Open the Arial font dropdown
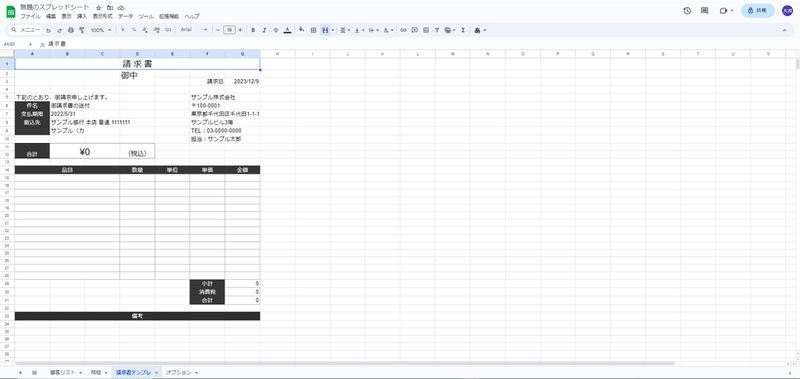Viewport: 800px width, 379px height. (194, 30)
